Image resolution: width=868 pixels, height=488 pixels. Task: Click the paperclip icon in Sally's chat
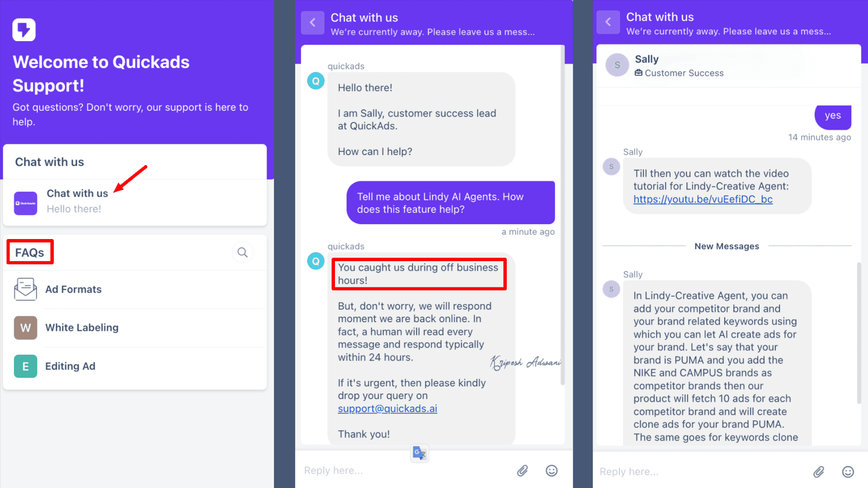coord(819,472)
